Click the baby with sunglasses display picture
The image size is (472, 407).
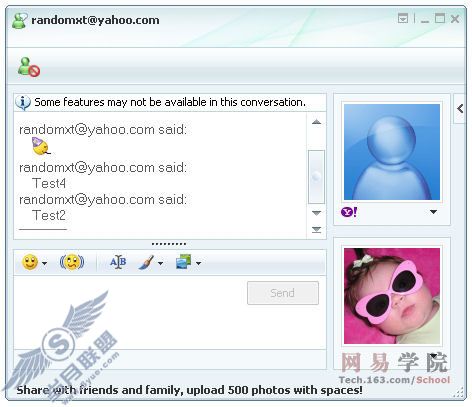coord(392,296)
